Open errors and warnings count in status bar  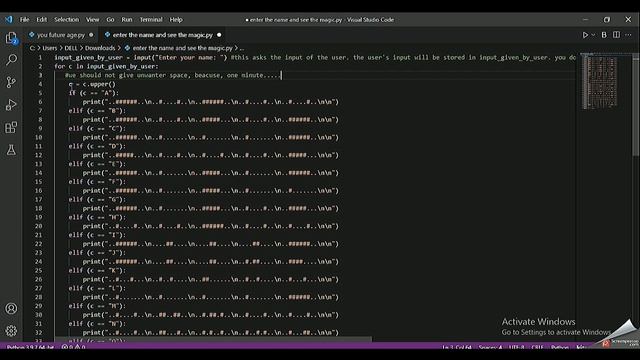73,347
